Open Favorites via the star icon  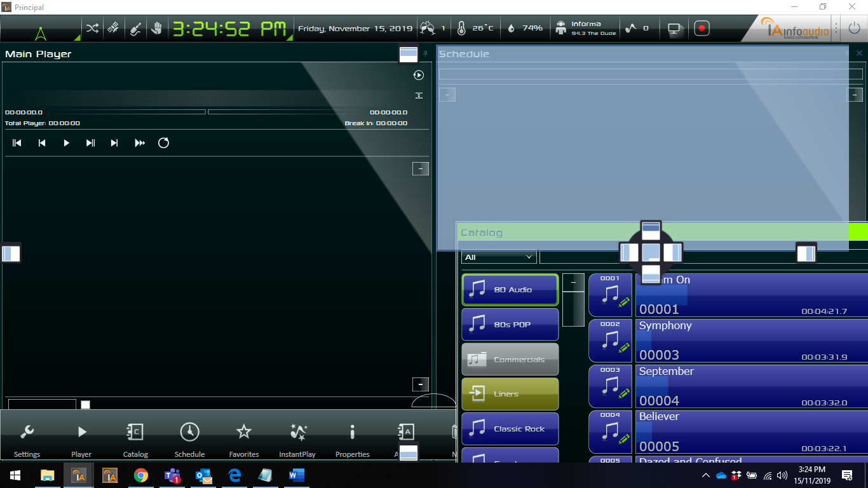point(244,438)
